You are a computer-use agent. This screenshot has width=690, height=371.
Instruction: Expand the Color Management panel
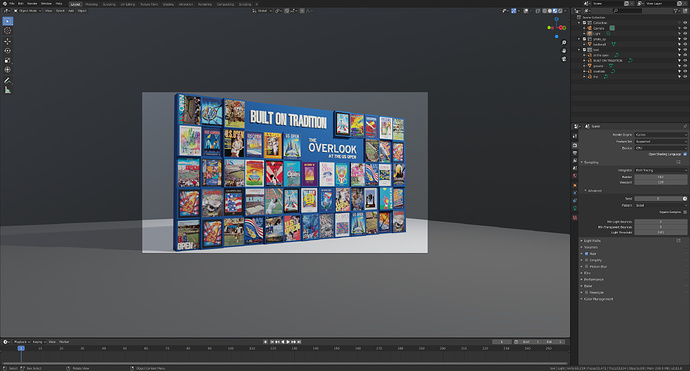[x=597, y=299]
